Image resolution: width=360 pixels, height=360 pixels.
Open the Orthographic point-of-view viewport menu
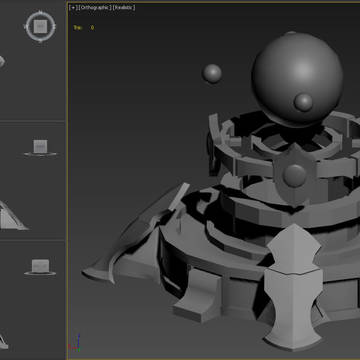click(x=94, y=8)
